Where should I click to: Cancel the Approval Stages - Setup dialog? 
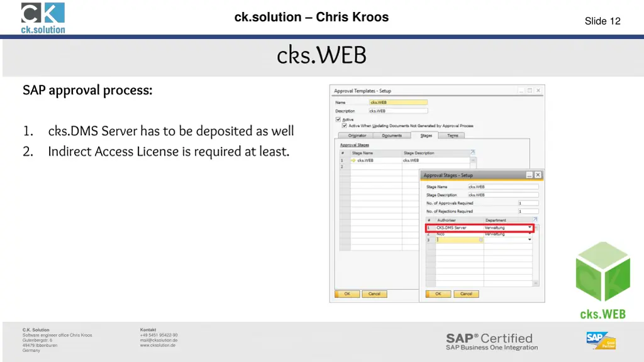click(x=466, y=294)
